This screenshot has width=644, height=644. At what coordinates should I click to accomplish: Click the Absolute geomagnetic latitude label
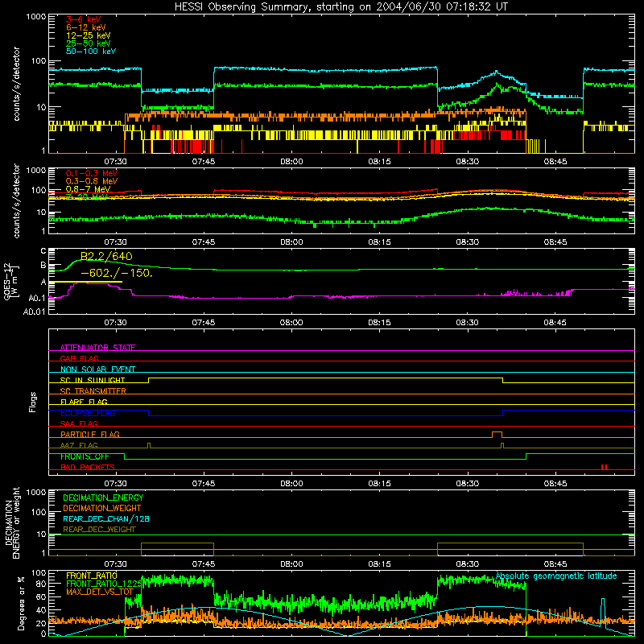556,576
